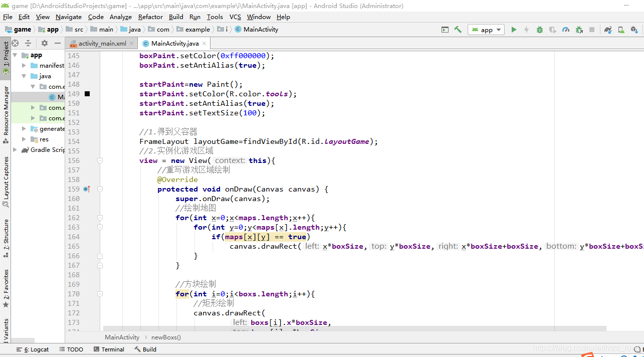Open Project panel settings gear
The width and height of the screenshot is (644, 357).
coord(45,43)
